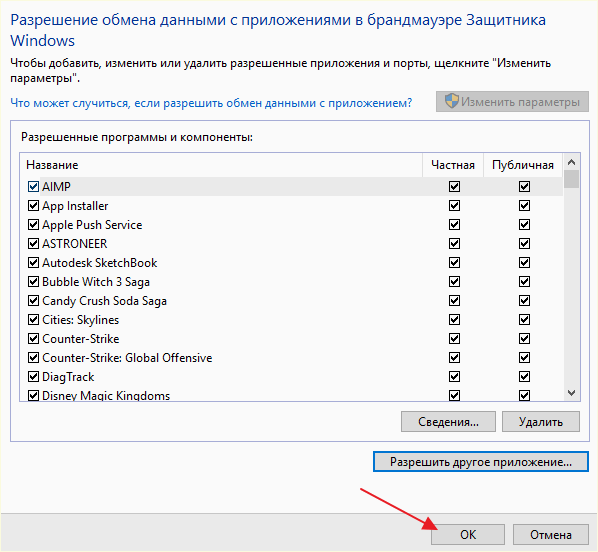The image size is (598, 552).
Task: Toggle Частная checkbox for Counter-Strike: Global Offensive
Action: coord(454,357)
